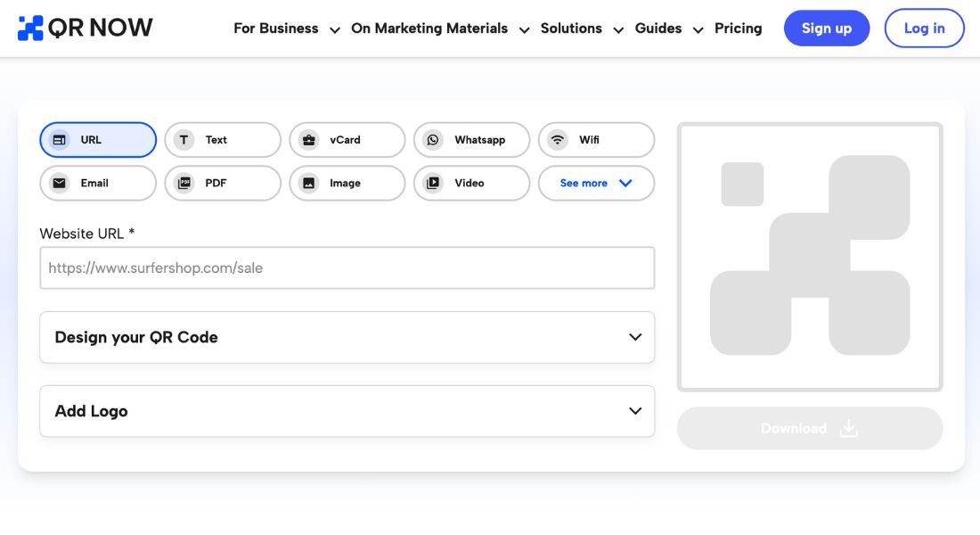980x535 pixels.
Task: Click the QR NOW brand name
Action: tap(100, 28)
